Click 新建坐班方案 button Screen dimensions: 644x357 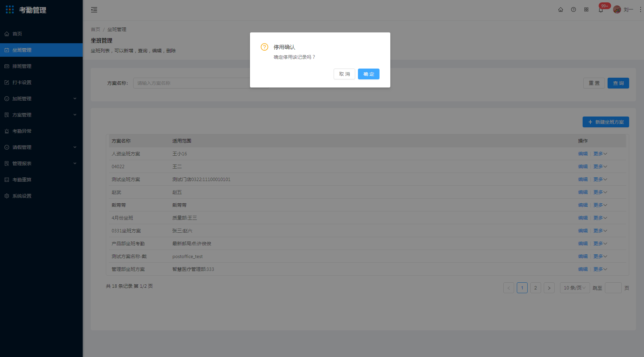(x=606, y=122)
